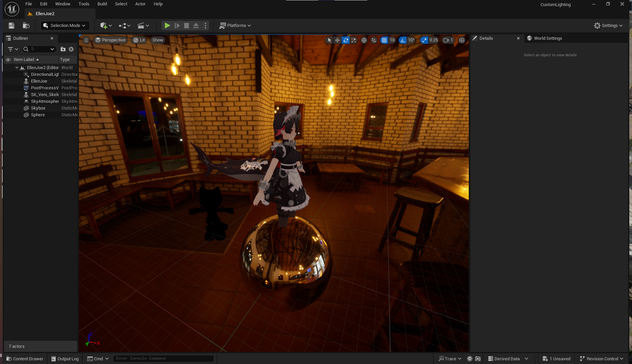The image size is (632, 364).
Task: Select the SkyAtmosphere actor
Action: 40,101
